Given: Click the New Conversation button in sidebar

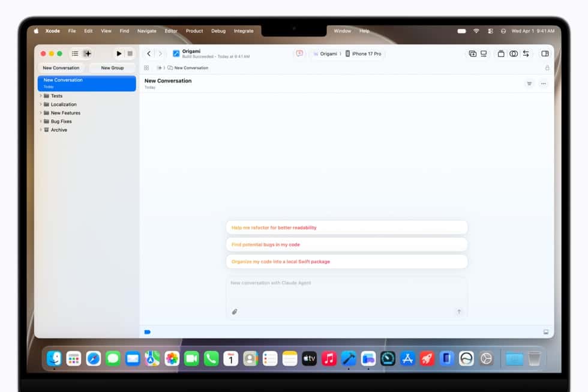Looking at the screenshot, I should point(61,68).
